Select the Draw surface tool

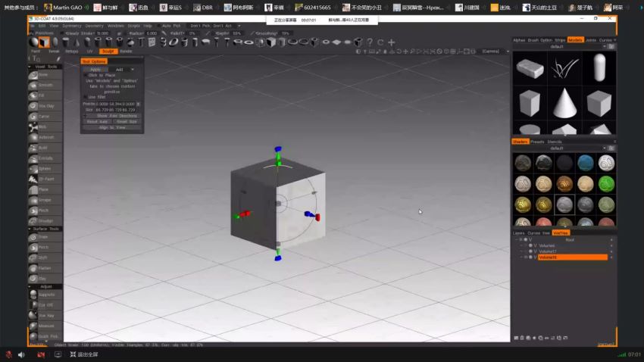(x=45, y=237)
